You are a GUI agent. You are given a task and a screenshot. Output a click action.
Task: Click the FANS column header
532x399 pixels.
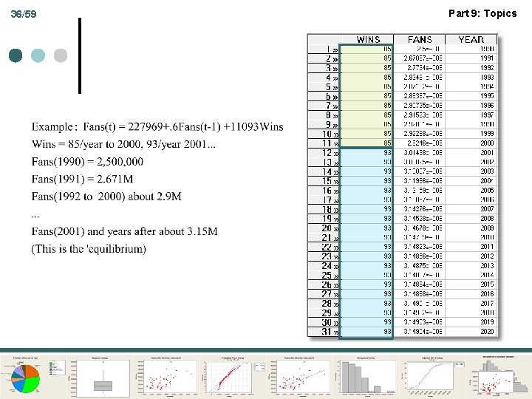(420, 39)
